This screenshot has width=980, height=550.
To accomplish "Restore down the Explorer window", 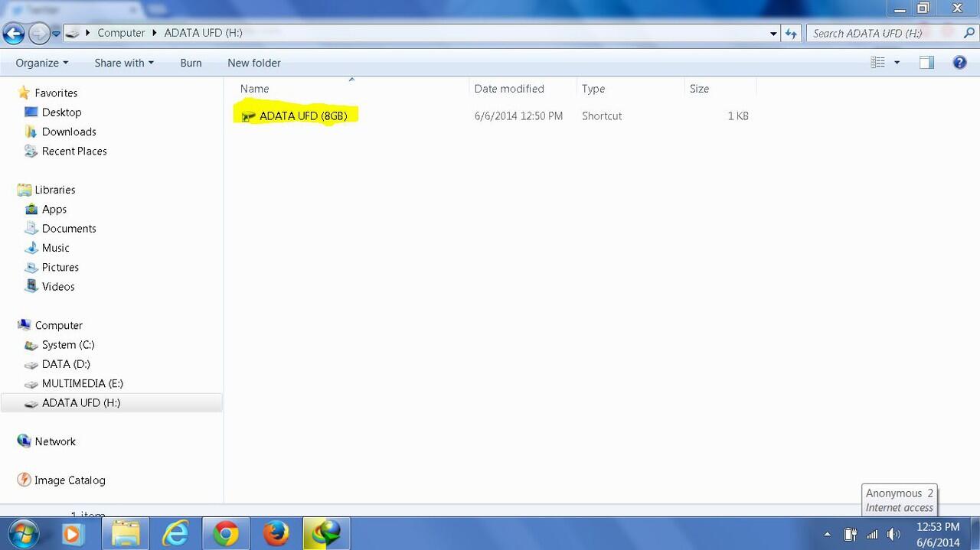I will [x=923, y=8].
